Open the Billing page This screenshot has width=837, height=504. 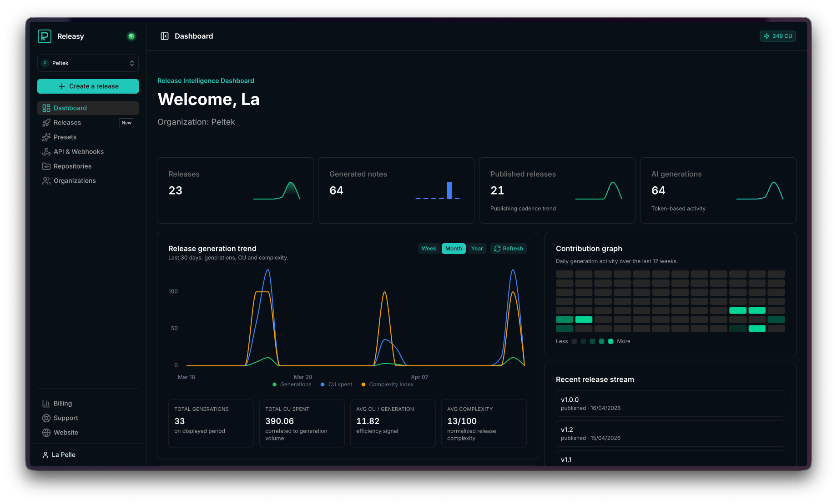click(x=62, y=404)
